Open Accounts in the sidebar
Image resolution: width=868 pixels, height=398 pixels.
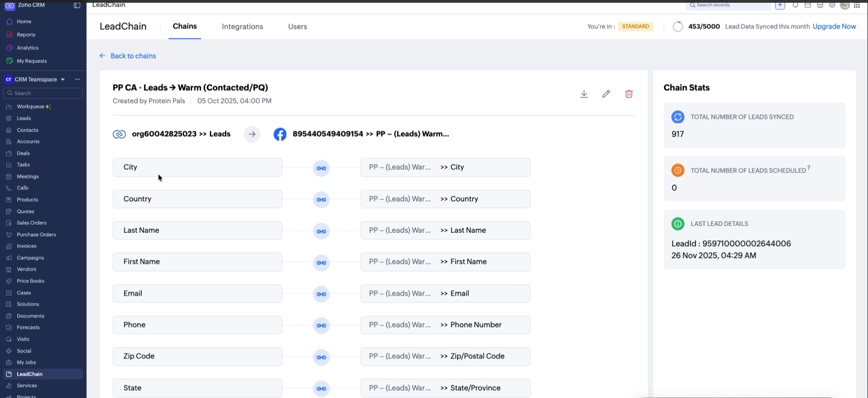point(28,142)
